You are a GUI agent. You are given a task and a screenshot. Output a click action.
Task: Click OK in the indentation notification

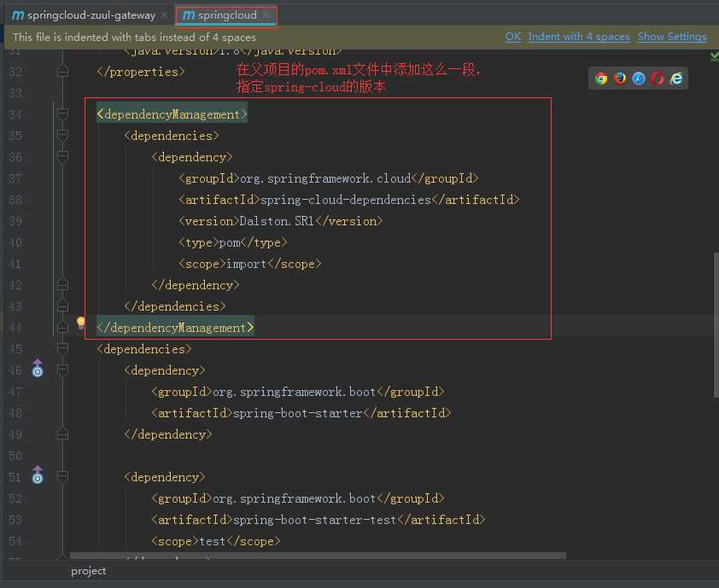coord(513,37)
